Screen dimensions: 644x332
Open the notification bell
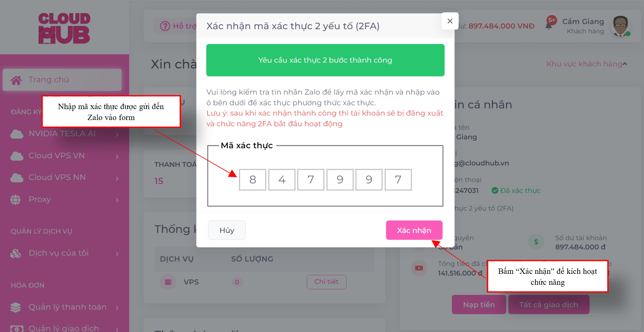click(x=549, y=26)
